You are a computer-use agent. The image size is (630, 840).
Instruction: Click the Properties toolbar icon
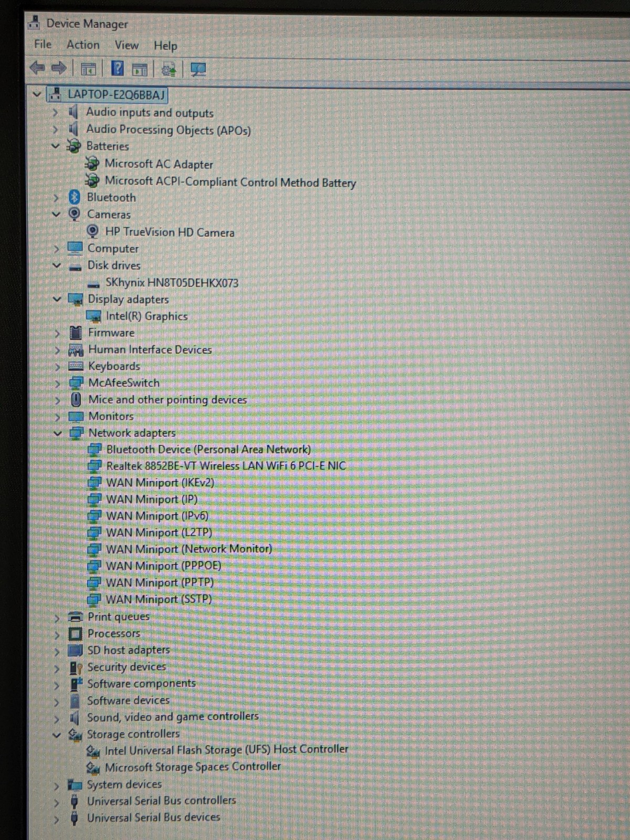click(x=140, y=69)
